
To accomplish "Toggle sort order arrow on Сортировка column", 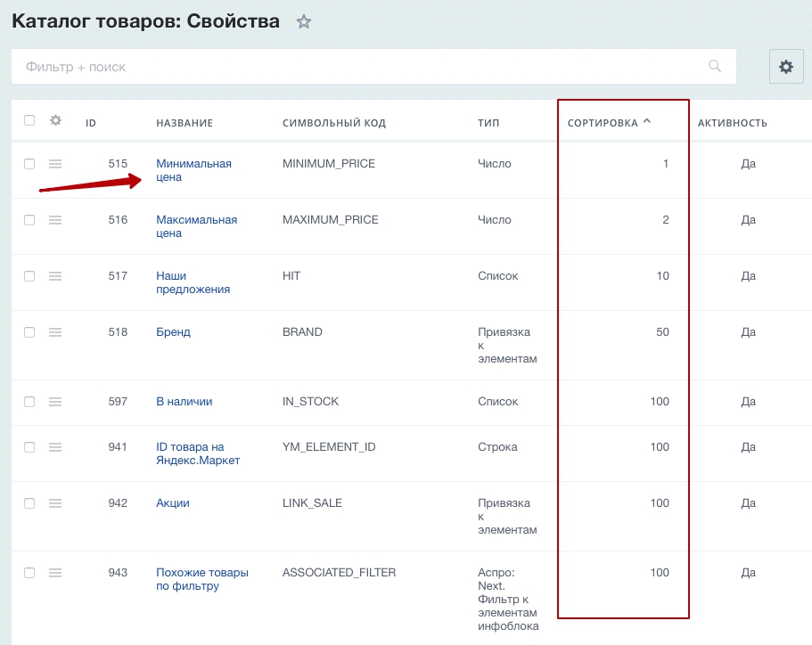I will point(647,122).
